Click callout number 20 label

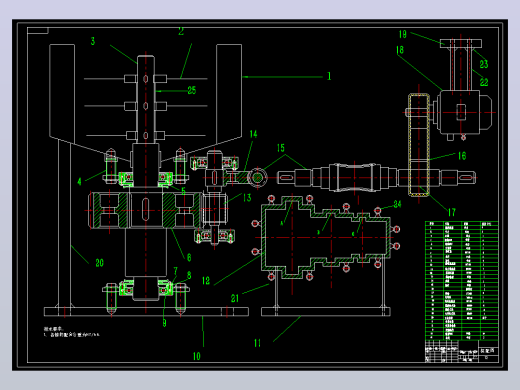99,263
